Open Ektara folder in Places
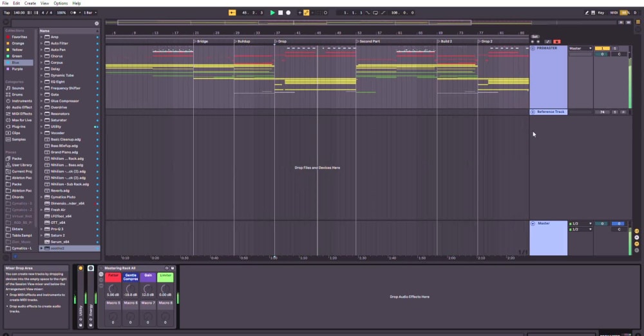This screenshot has width=644, height=336. [x=19, y=229]
